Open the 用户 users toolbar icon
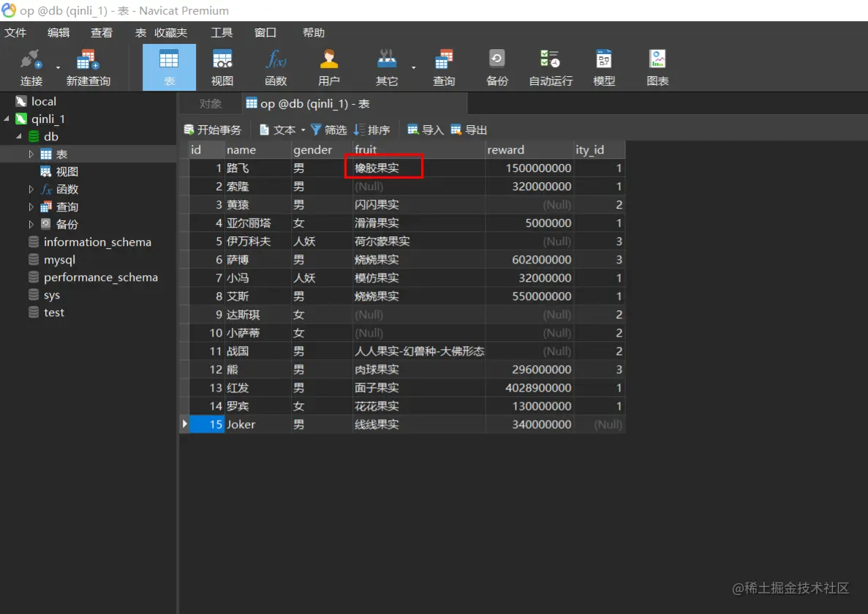The width and height of the screenshot is (868, 614). click(329, 67)
